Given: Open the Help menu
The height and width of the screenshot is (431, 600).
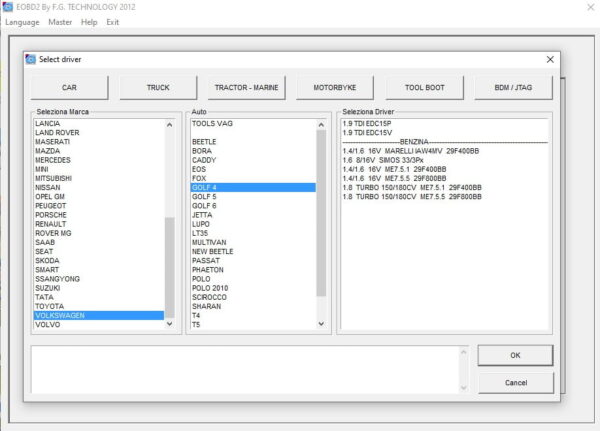Looking at the screenshot, I should coord(89,22).
